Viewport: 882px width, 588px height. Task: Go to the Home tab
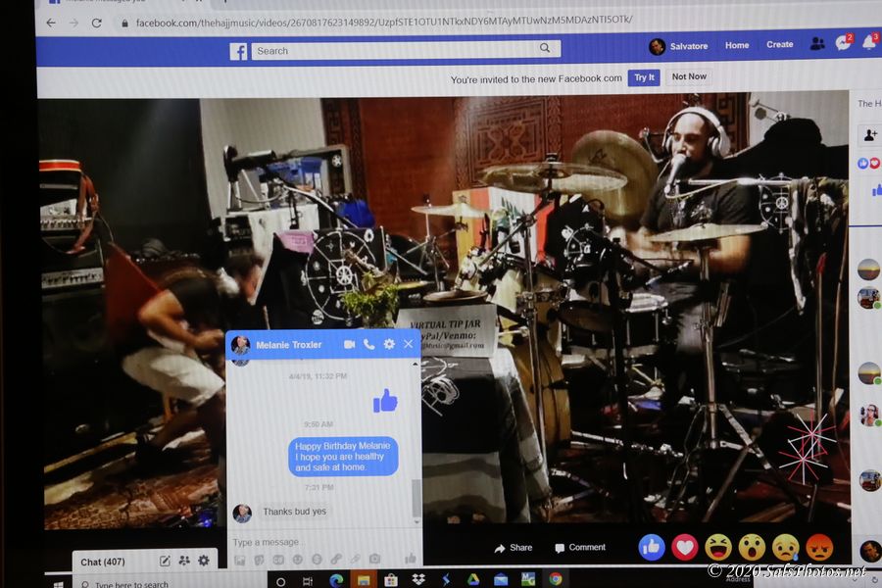tap(737, 45)
